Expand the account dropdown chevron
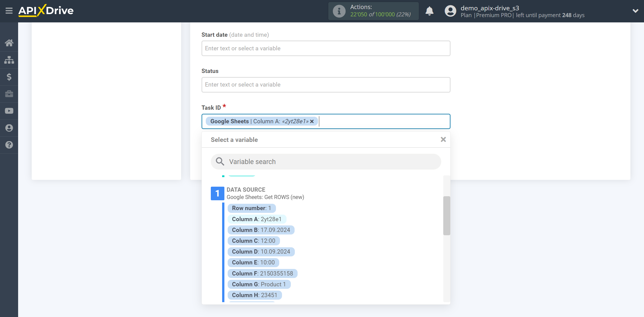Screen dimensions: 644x317 point(635,11)
